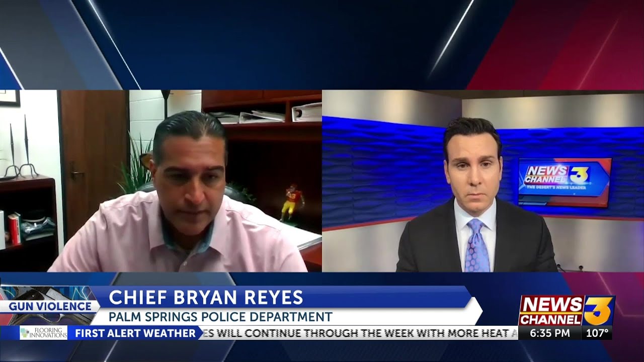Click the News Channel 3 studio monitor
The image size is (644, 362).
(565, 182)
